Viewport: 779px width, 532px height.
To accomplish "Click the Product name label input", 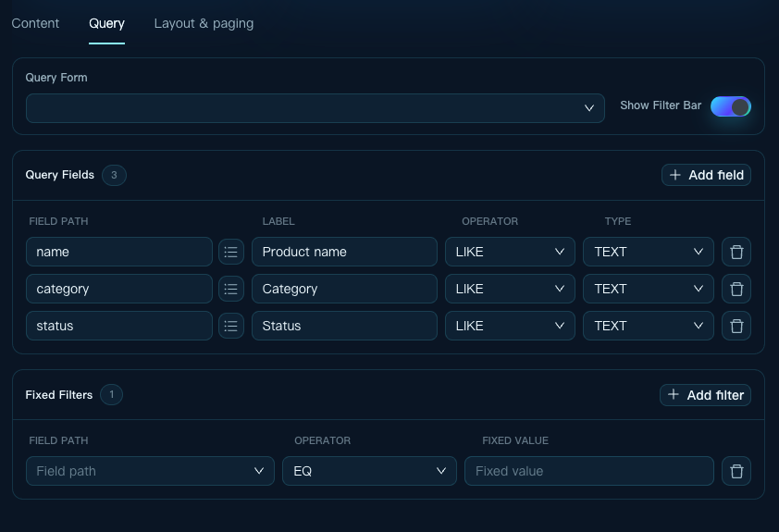I will click(344, 252).
